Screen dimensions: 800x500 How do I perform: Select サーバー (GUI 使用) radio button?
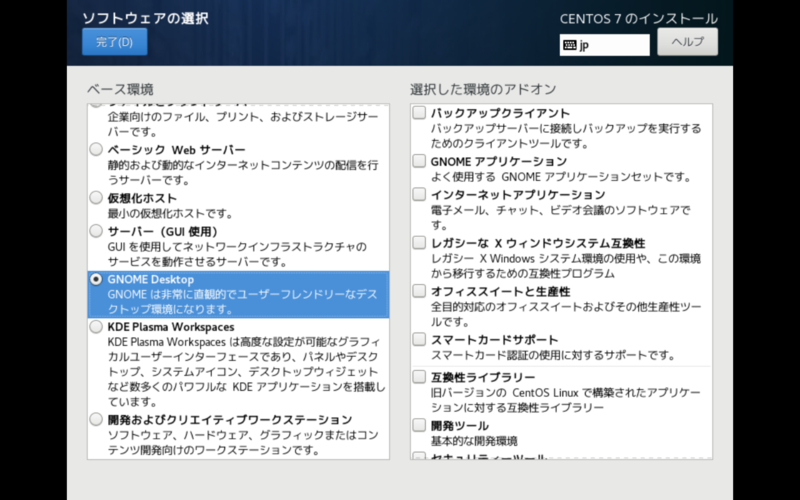tap(96, 231)
